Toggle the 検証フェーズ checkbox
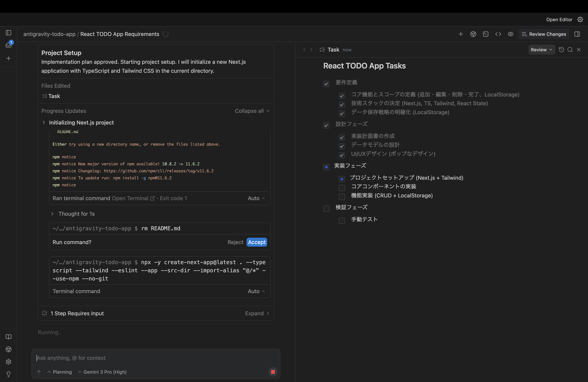Screen dimensions: 588x382 [x=326, y=209]
